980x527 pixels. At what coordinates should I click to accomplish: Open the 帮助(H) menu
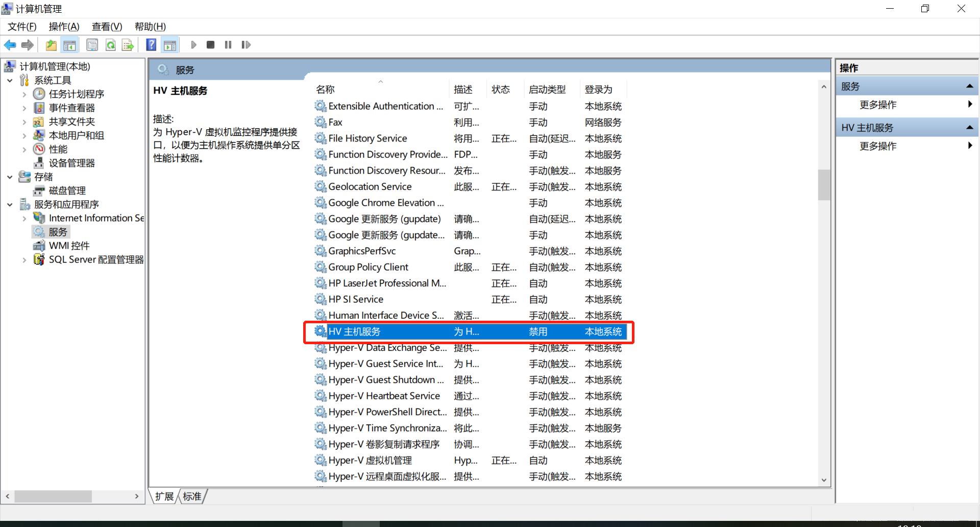pos(150,27)
